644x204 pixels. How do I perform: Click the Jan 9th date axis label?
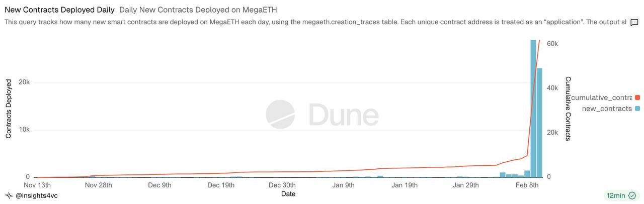click(x=344, y=185)
